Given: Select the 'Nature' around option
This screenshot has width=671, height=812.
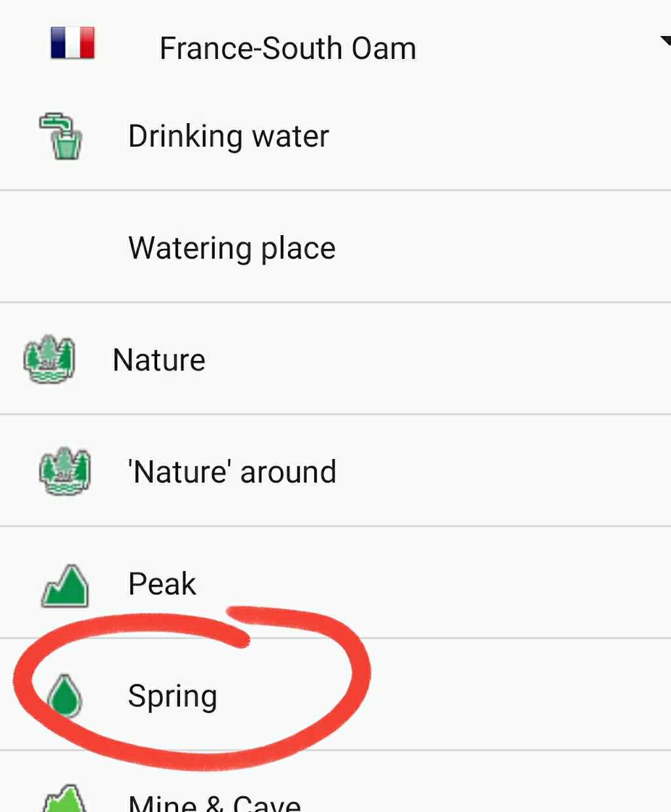Looking at the screenshot, I should pyautogui.click(x=232, y=472).
